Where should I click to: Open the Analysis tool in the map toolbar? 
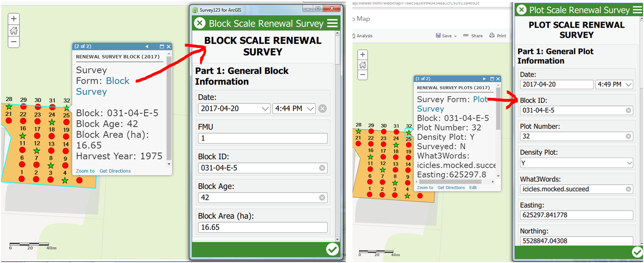point(362,36)
